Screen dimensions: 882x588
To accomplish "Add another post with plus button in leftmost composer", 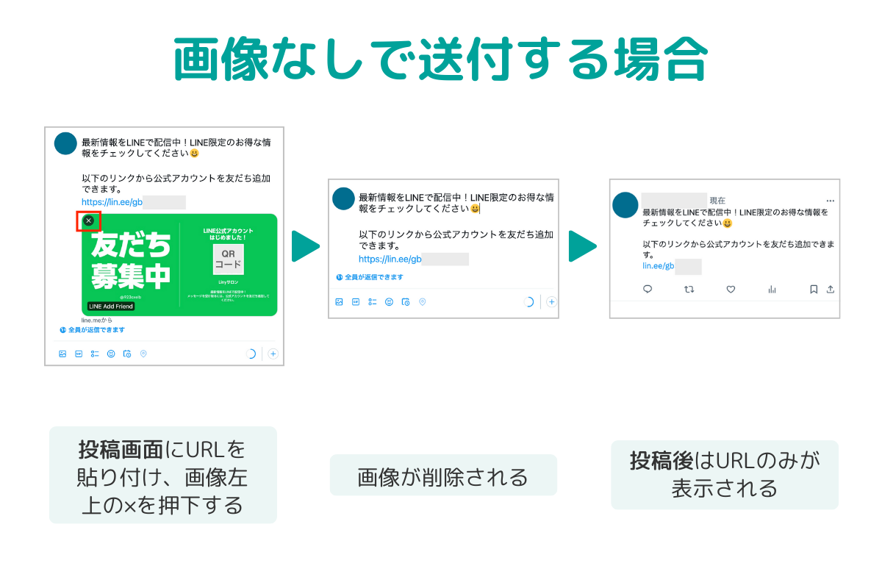I will point(273,354).
